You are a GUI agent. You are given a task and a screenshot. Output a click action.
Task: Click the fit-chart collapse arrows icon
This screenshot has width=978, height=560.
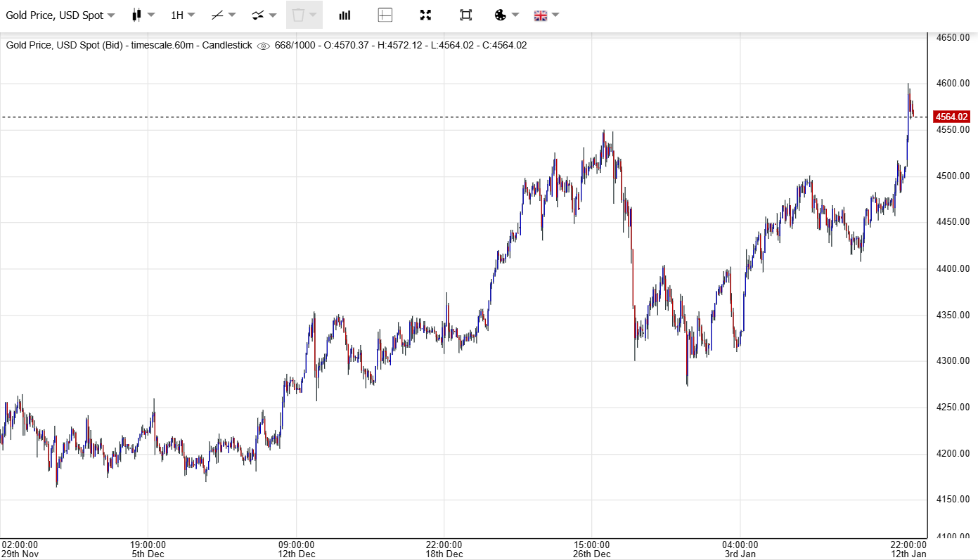(x=425, y=15)
